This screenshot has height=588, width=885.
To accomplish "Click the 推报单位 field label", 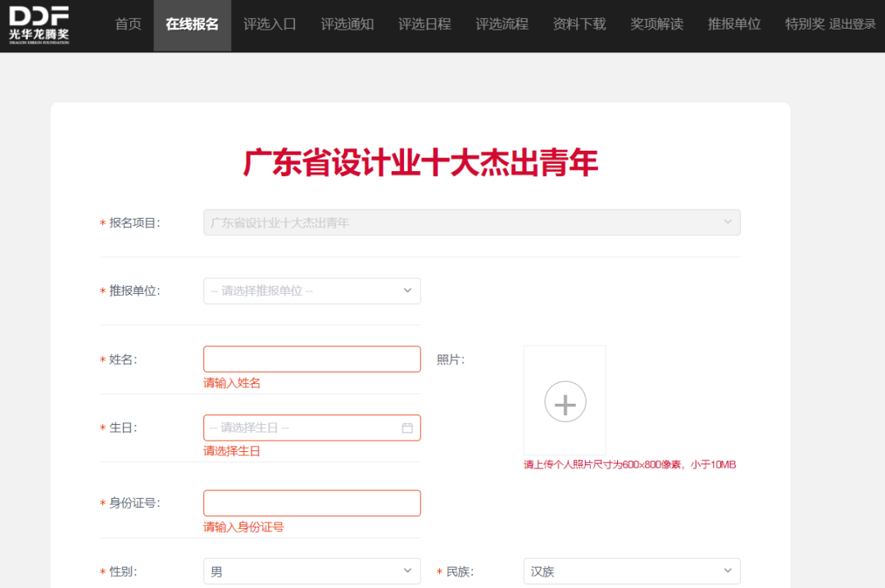I will (134, 291).
